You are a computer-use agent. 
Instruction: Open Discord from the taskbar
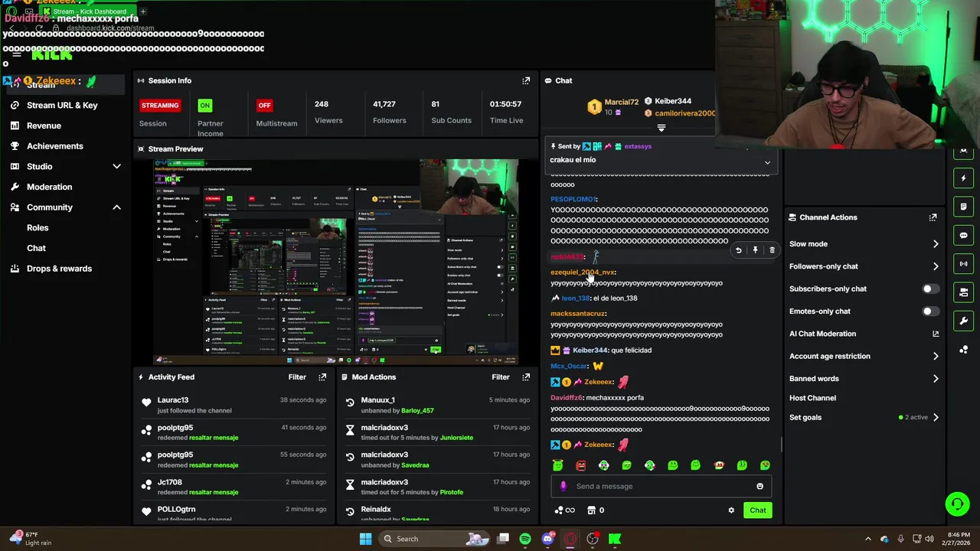(547, 539)
